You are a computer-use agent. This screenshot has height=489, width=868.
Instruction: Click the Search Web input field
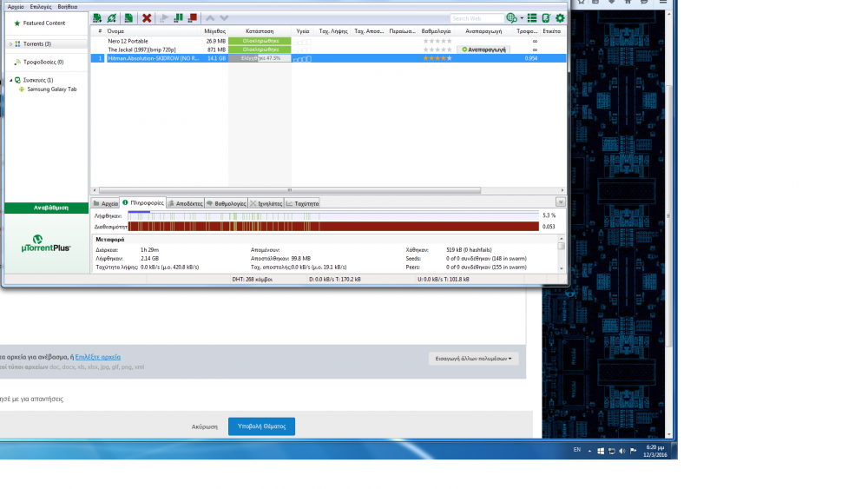[476, 18]
